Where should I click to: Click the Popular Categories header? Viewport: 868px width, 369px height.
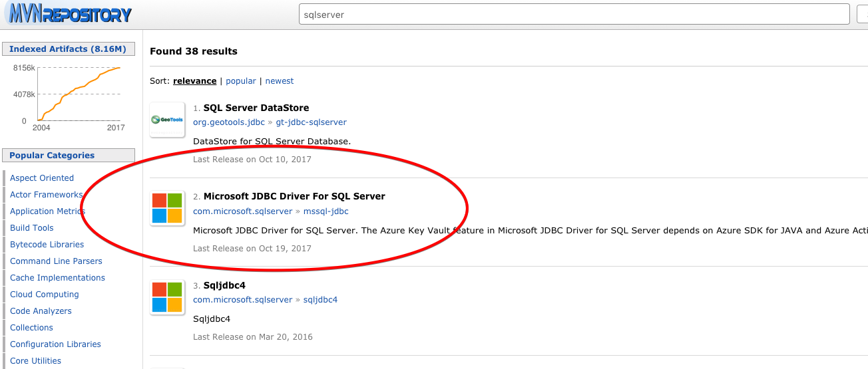click(69, 156)
